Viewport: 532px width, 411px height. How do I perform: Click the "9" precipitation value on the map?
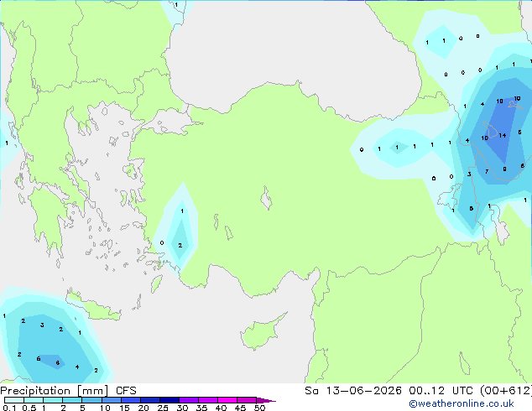pyautogui.click(x=504, y=169)
